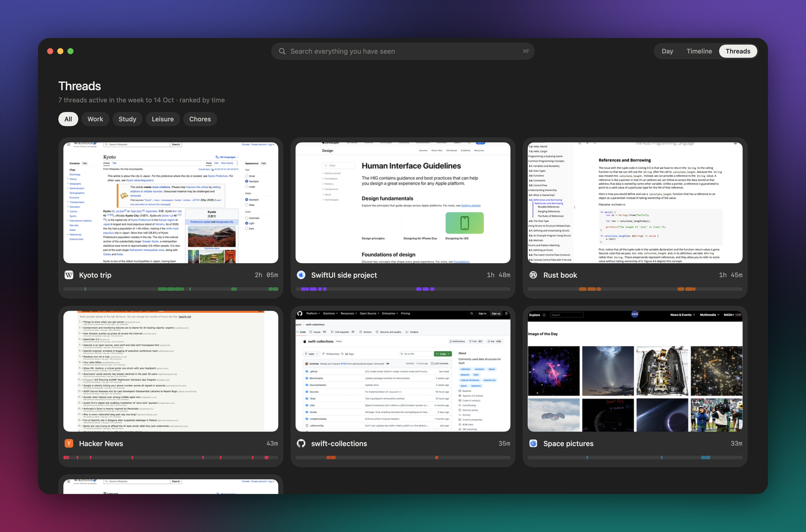The height and width of the screenshot is (532, 806).
Task: Click the Wikipedia icon beside Kyoto trip
Action: coord(69,275)
